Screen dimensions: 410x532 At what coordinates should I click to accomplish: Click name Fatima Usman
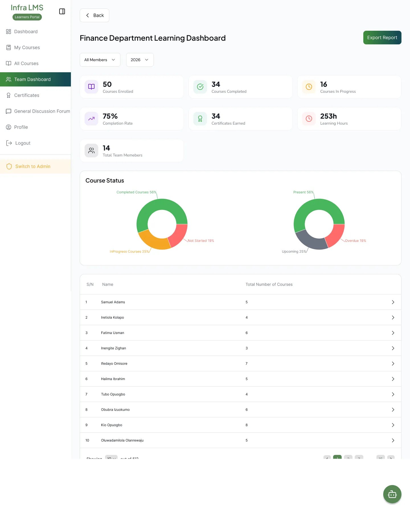[112, 333]
